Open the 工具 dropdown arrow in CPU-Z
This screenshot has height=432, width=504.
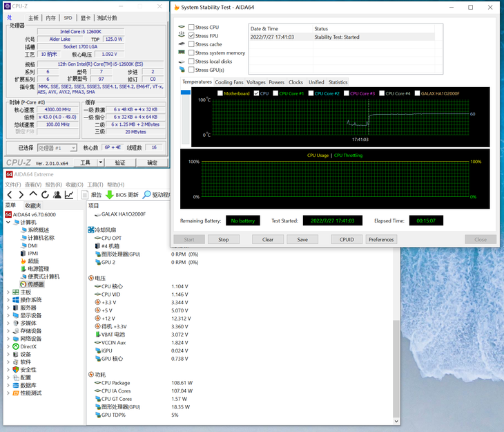click(x=101, y=162)
